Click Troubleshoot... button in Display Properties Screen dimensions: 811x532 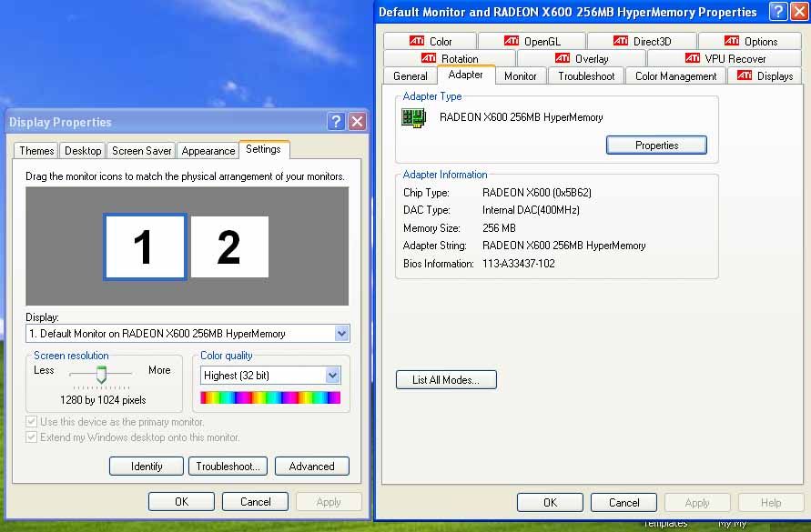click(228, 467)
